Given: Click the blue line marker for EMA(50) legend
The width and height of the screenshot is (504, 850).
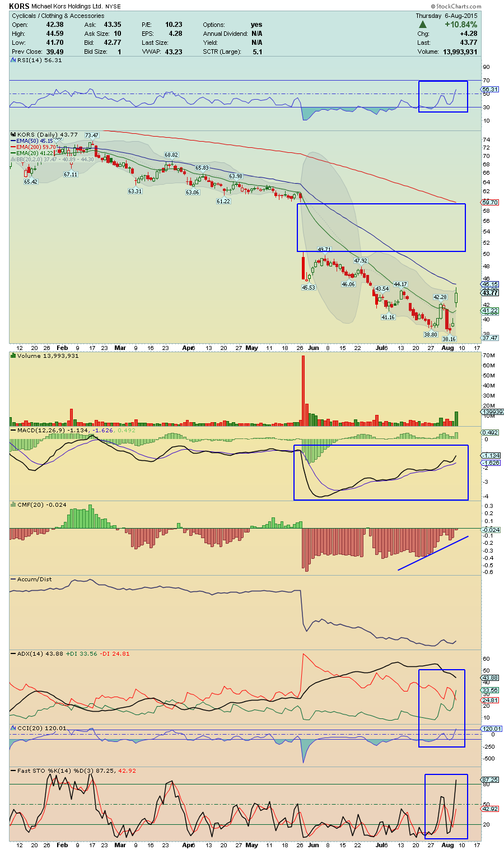Looking at the screenshot, I should click(13, 141).
